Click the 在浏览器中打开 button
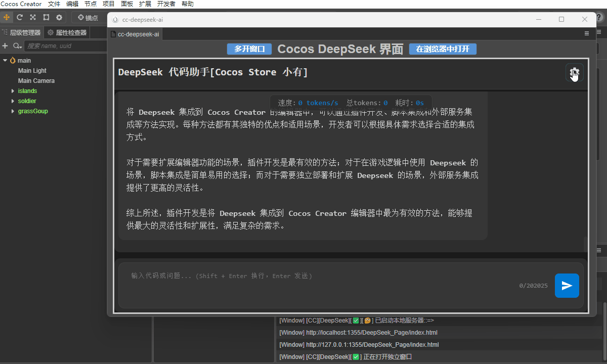The image size is (607, 364). (x=443, y=49)
